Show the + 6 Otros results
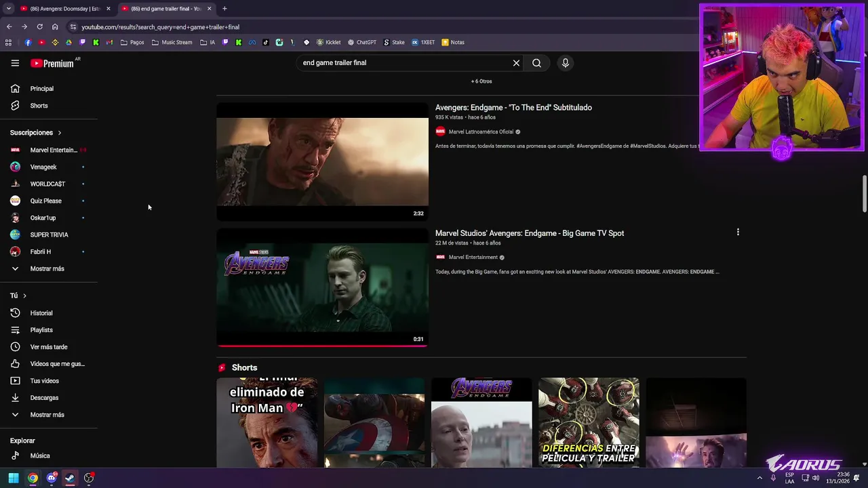868x488 pixels. click(x=481, y=81)
